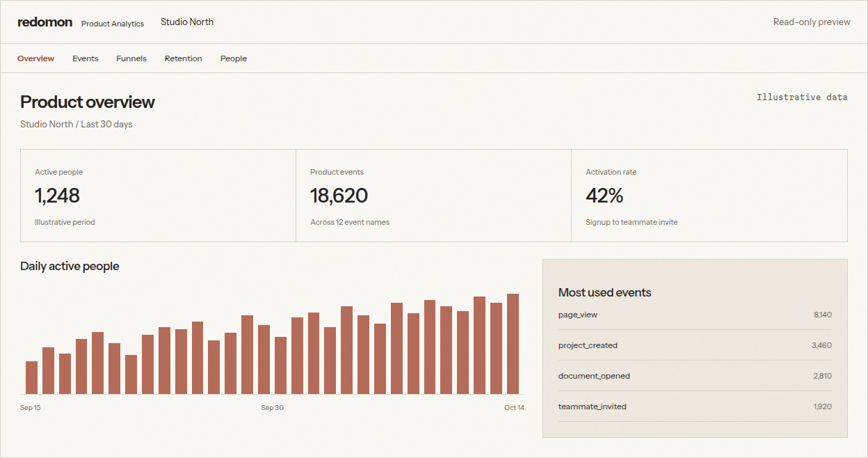Click the Studio North / Last 30 days subtitle

[x=77, y=125]
